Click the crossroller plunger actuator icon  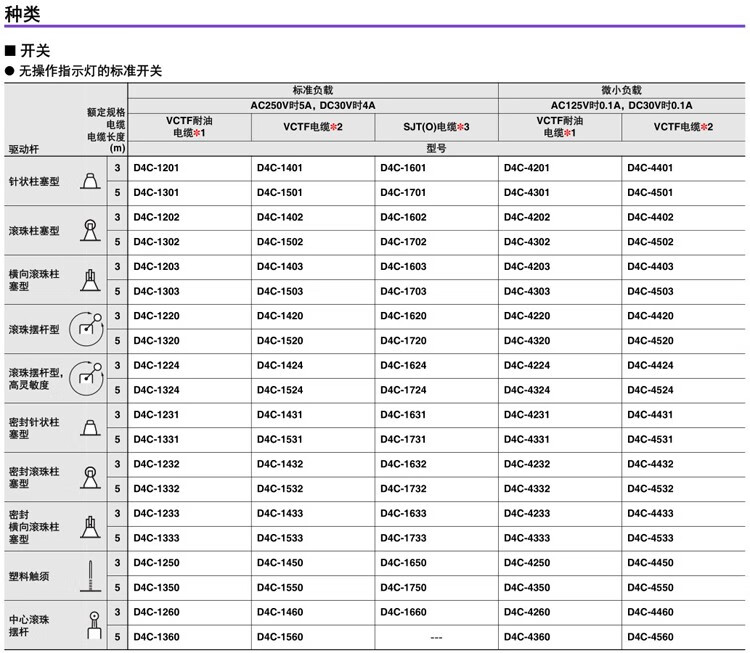(x=90, y=280)
